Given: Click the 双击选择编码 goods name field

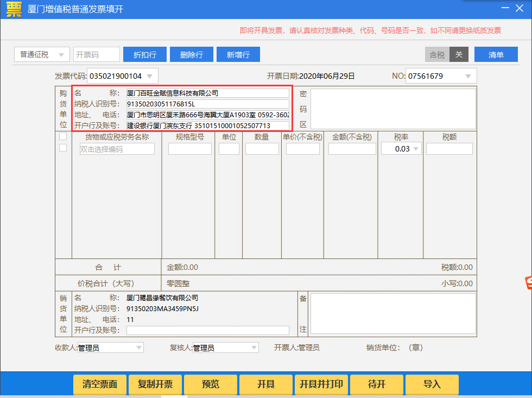Looking at the screenshot, I should [x=117, y=149].
